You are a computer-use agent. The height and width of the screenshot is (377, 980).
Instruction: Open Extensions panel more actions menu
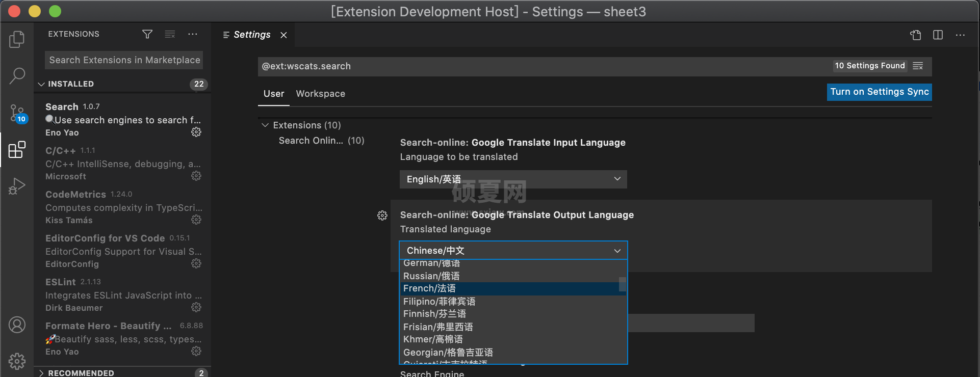193,34
